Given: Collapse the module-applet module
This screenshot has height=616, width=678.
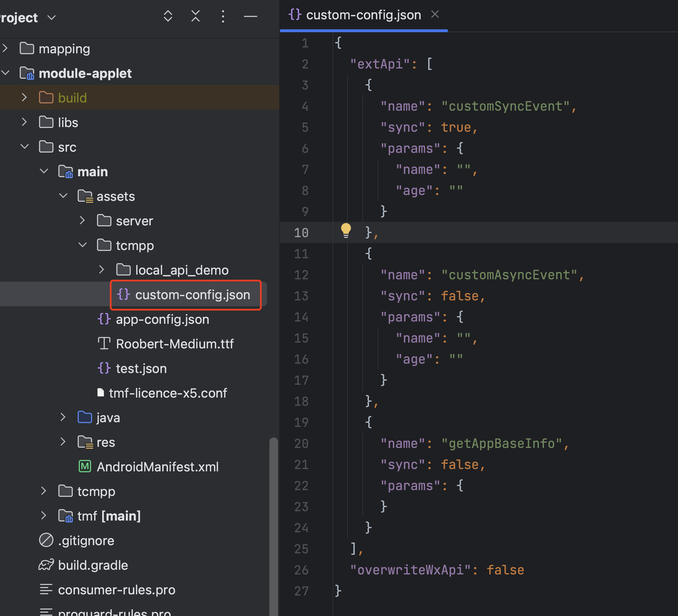Looking at the screenshot, I should (6, 73).
